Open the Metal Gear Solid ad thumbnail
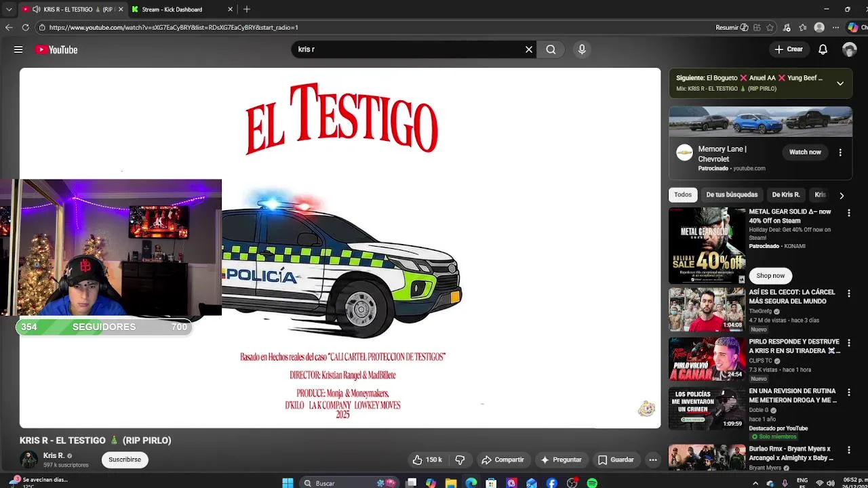Screen dimensions: 868x488 point(707,245)
